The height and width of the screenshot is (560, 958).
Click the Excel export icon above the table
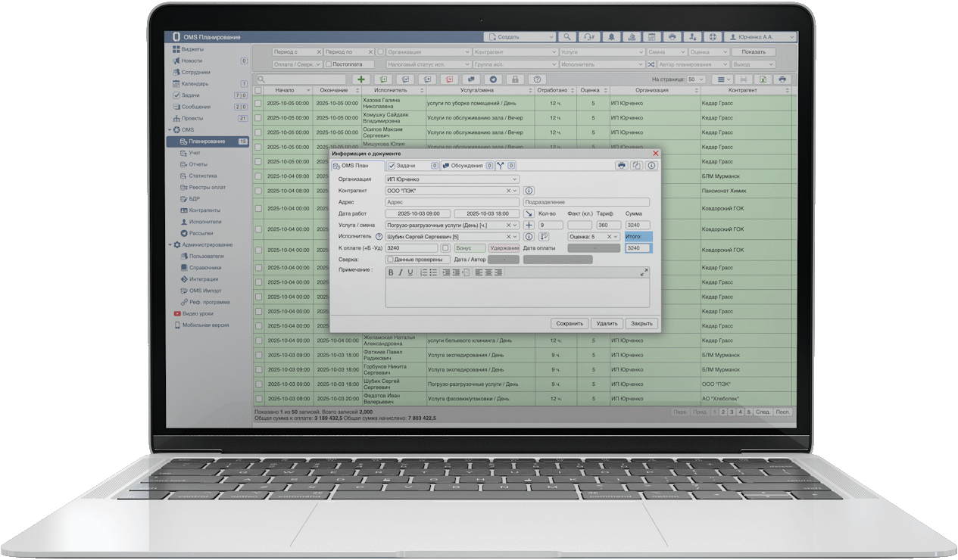click(763, 79)
